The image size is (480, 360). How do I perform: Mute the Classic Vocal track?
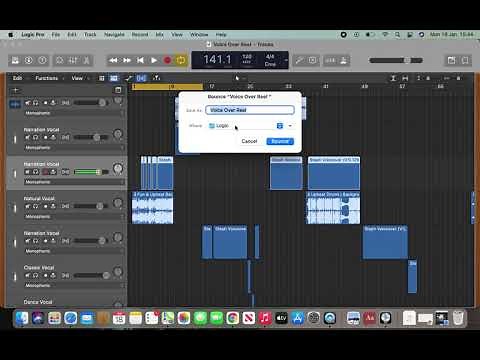click(27, 275)
